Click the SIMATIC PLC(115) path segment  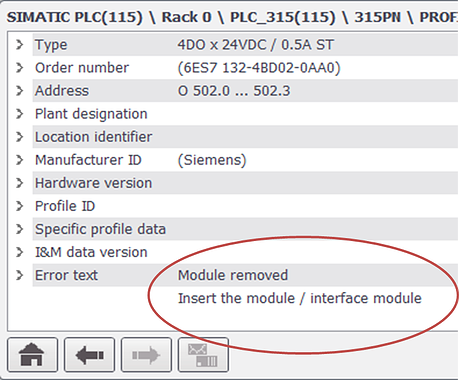(75, 17)
